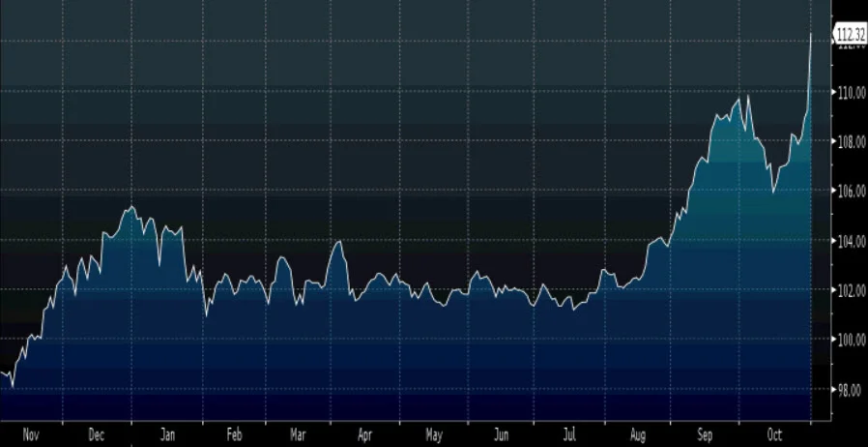Click the Feb month label
The width and height of the screenshot is (868, 447).
pos(234,435)
